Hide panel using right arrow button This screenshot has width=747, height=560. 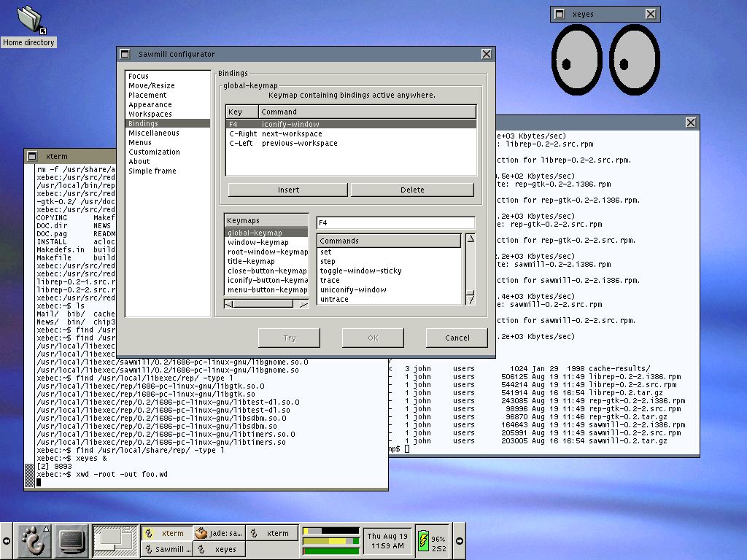point(460,541)
